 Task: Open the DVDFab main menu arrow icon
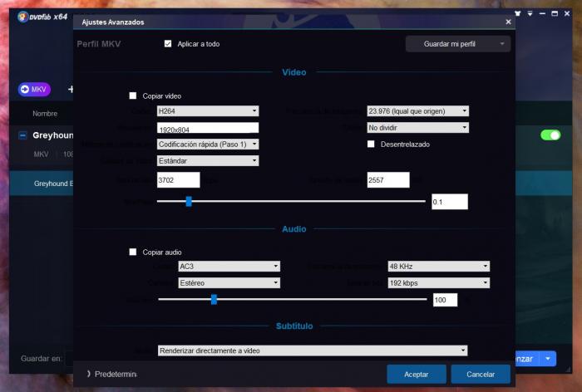(530, 13)
